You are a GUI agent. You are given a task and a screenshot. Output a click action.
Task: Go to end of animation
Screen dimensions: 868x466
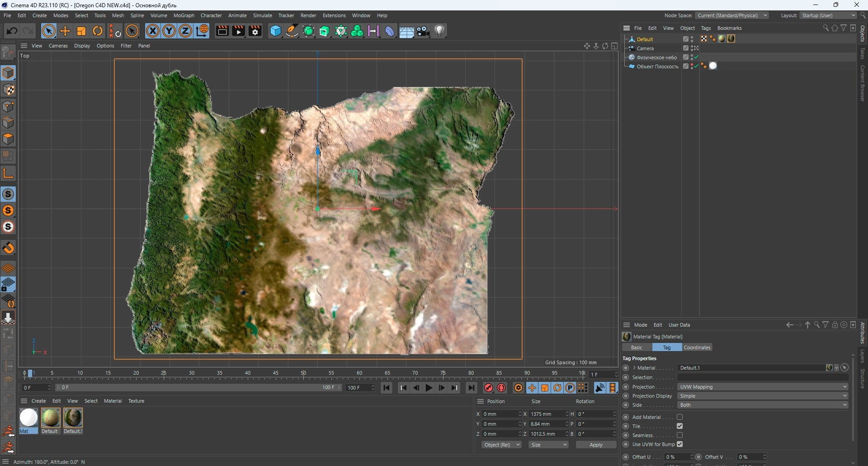[471, 388]
